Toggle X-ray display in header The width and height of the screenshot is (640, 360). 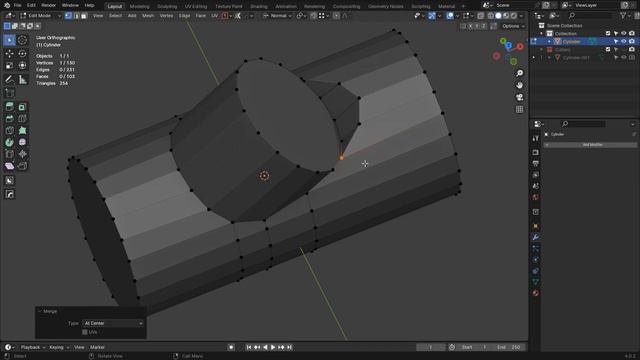[x=481, y=16]
